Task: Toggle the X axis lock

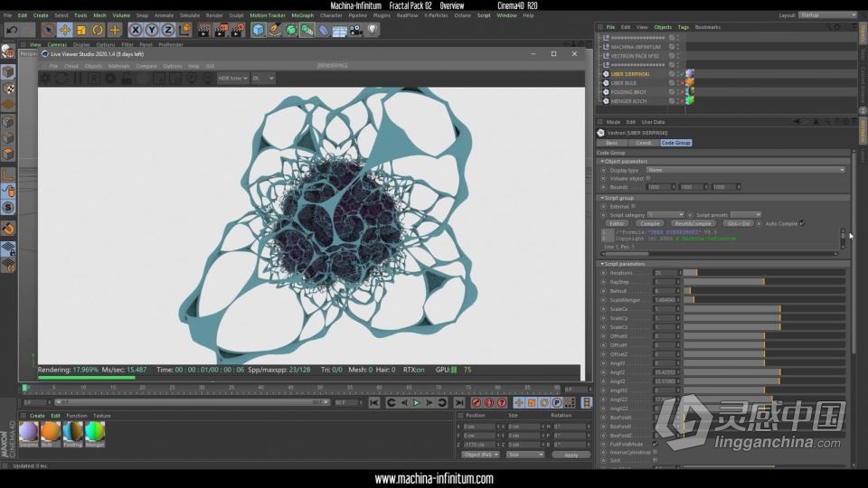Action: [x=136, y=30]
